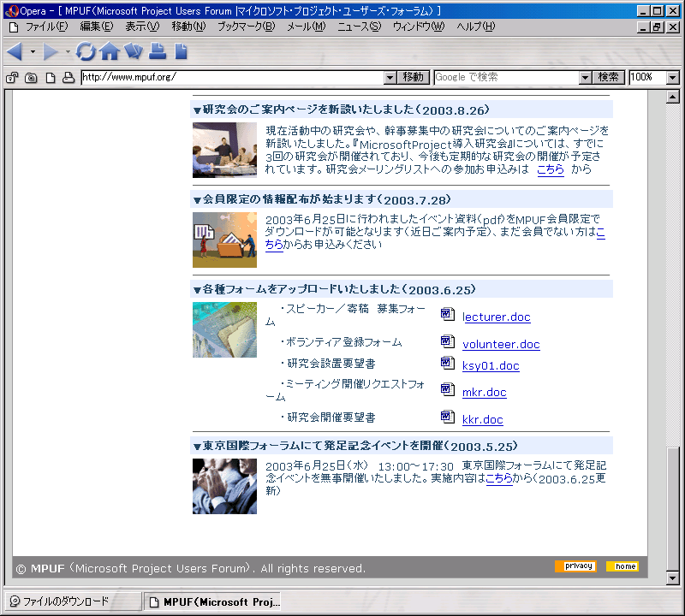Image resolution: width=685 pixels, height=616 pixels.
Task: Click Word icon next to lecturer.doc
Action: tap(447, 314)
